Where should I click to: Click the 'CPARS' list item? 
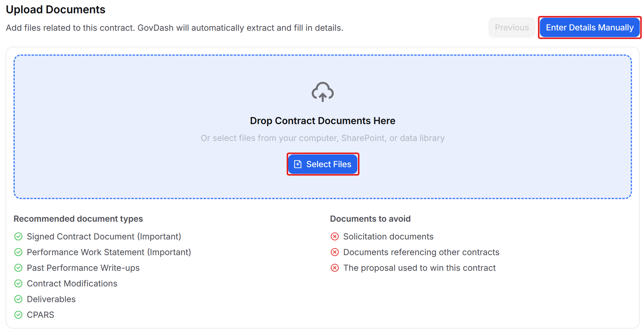point(40,315)
